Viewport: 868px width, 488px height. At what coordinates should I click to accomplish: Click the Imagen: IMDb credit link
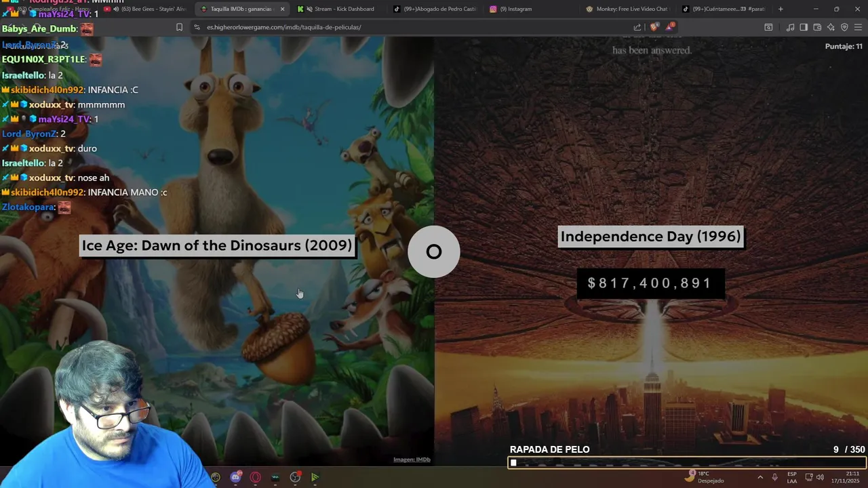click(x=412, y=460)
